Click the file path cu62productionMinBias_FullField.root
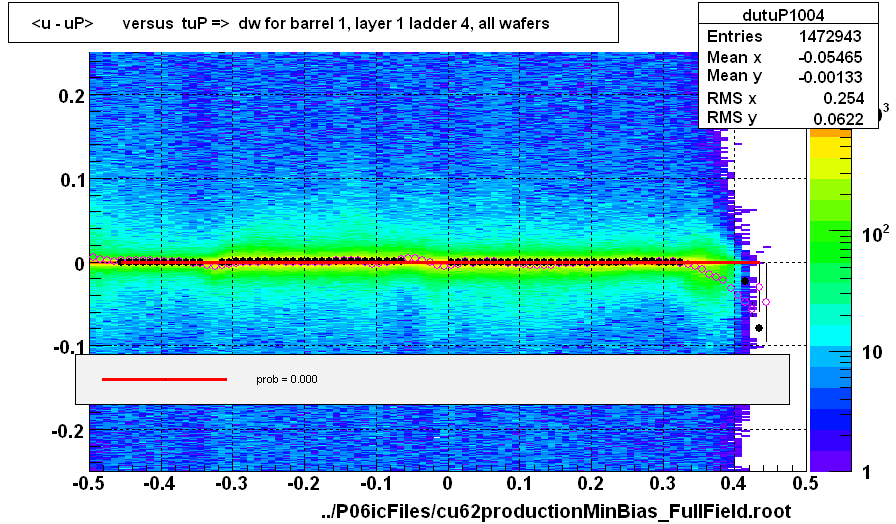The image size is (896, 524). [x=556, y=510]
